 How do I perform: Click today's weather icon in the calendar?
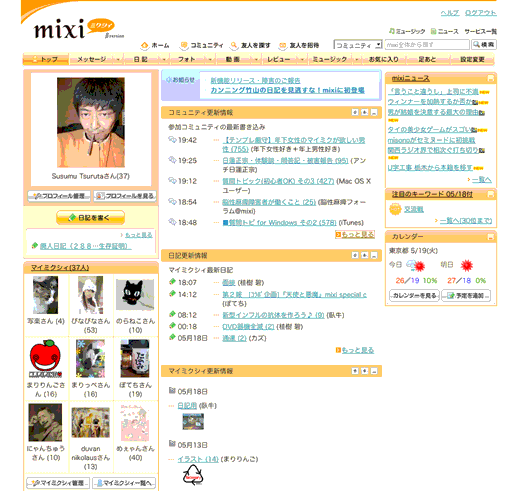(416, 265)
